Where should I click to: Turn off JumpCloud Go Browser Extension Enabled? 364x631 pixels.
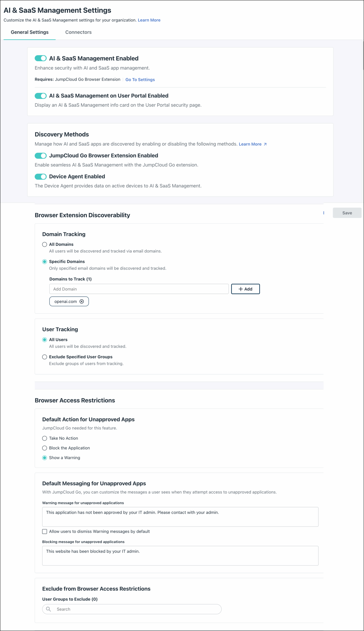pyautogui.click(x=40, y=156)
